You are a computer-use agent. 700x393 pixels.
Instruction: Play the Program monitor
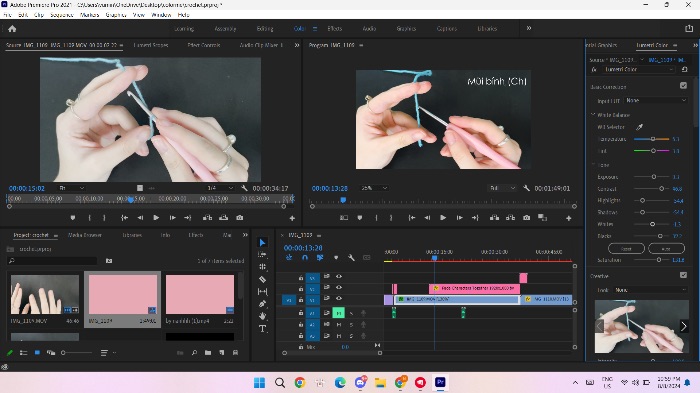(x=443, y=218)
